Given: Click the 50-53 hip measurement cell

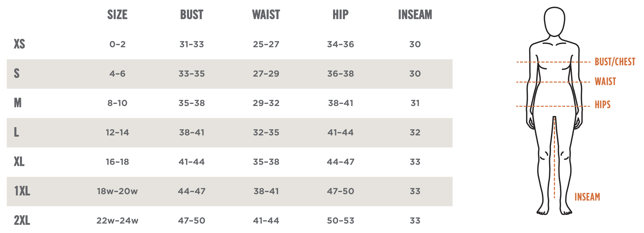Looking at the screenshot, I should [x=340, y=221].
